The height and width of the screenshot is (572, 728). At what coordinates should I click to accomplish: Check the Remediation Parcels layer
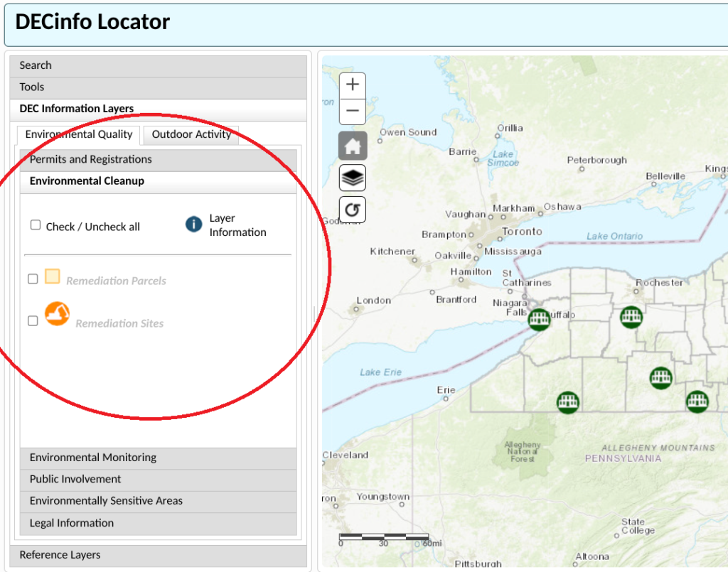[x=32, y=279]
